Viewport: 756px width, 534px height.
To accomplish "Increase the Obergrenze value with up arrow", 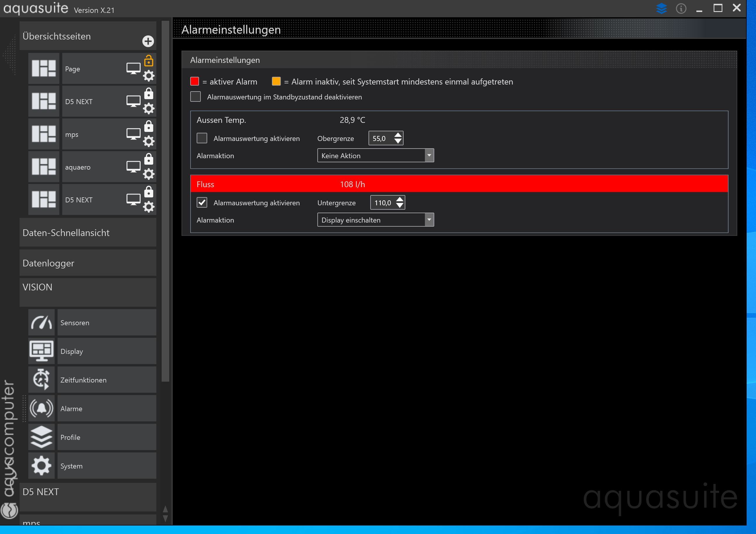I will 398,135.
